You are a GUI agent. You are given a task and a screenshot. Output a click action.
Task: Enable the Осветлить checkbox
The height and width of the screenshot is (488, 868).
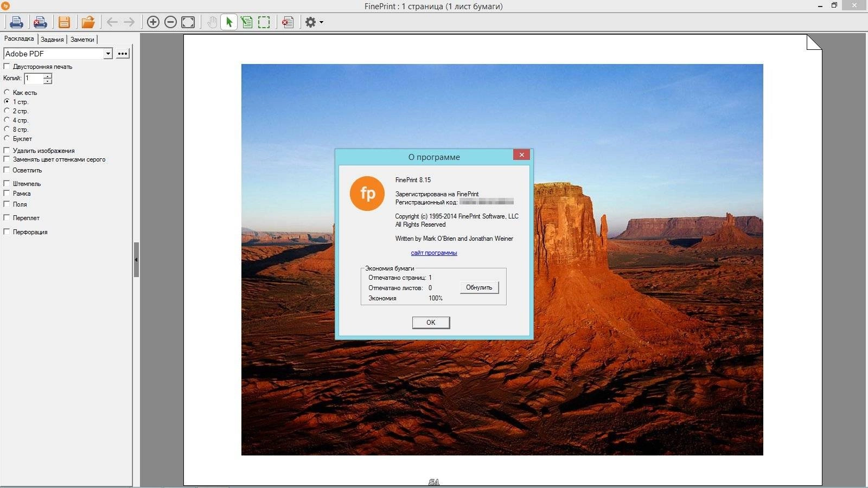(7, 170)
